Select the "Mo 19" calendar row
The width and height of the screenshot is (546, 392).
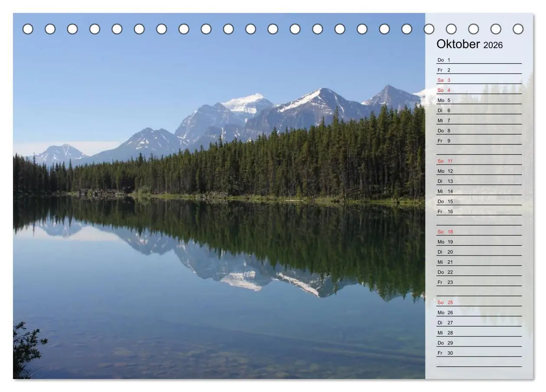coord(479,242)
